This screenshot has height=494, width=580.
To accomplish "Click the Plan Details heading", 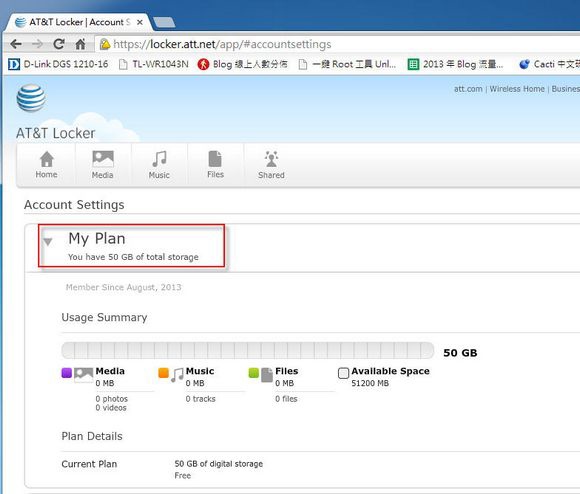I will 92,436.
